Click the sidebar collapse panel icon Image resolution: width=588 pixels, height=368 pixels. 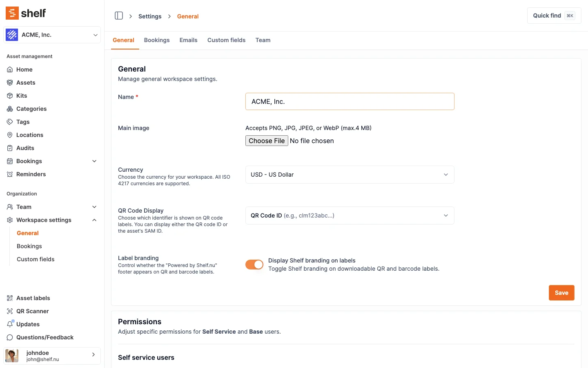pos(119,16)
